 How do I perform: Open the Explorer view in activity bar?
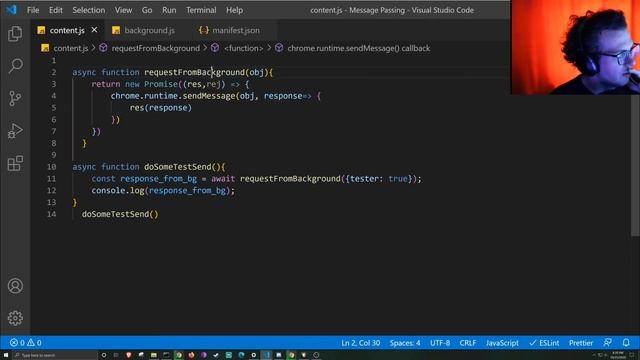15,34
